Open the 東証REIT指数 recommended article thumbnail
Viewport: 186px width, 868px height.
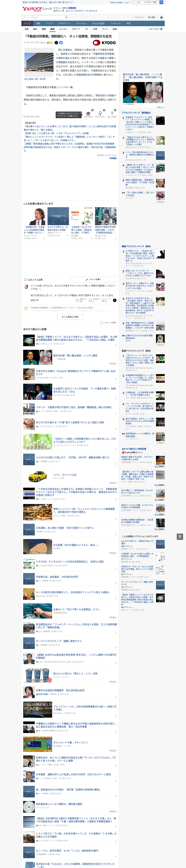(x=106, y=216)
